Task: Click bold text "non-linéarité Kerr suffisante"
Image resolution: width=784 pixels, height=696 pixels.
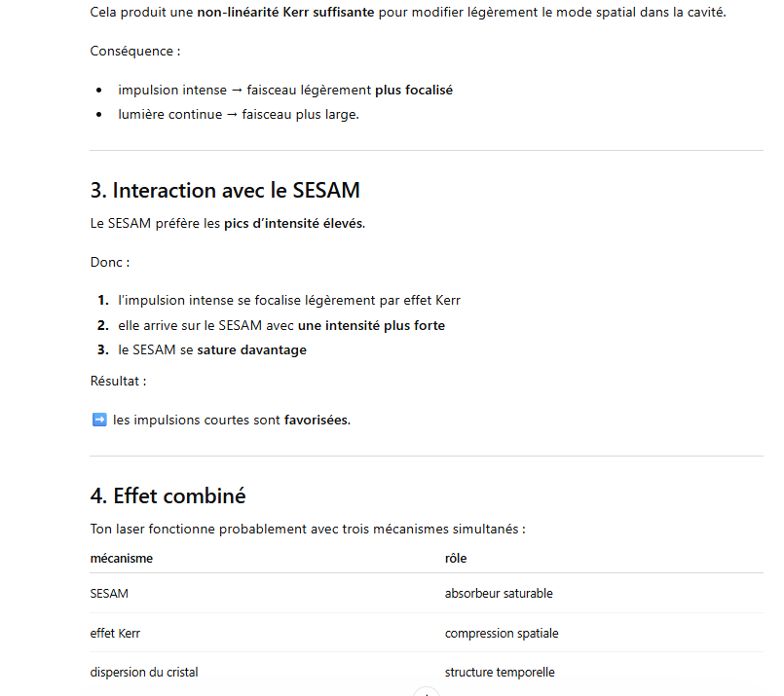Action: point(284,12)
